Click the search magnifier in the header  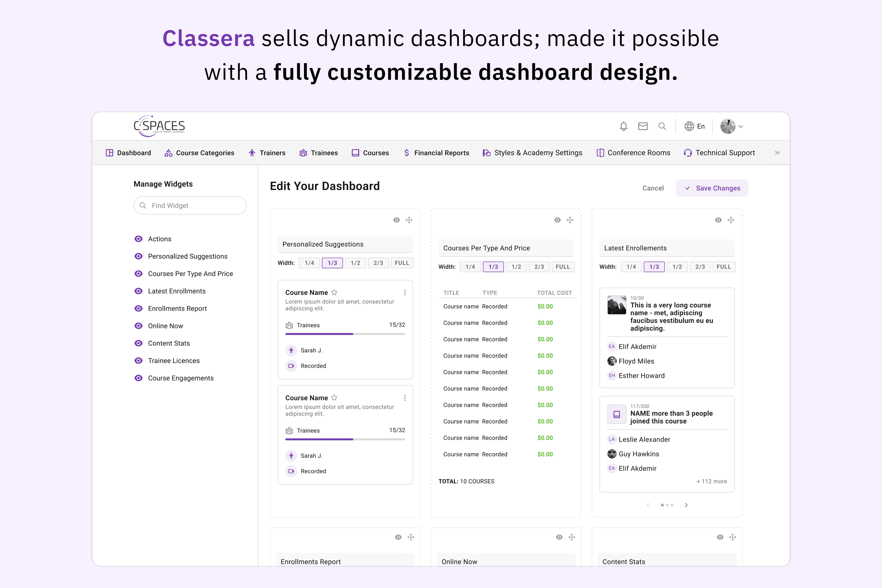pyautogui.click(x=662, y=126)
